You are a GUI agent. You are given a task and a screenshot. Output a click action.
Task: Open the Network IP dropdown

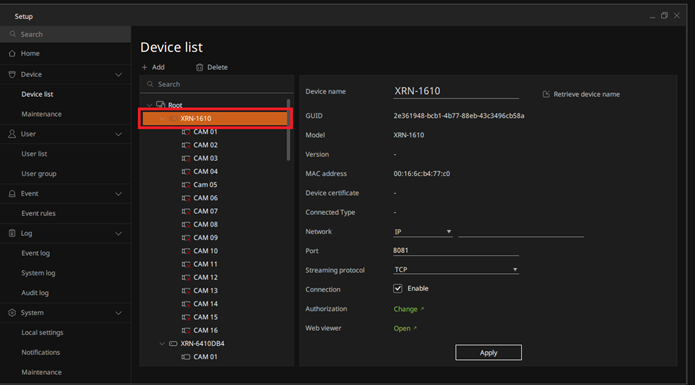(x=422, y=232)
